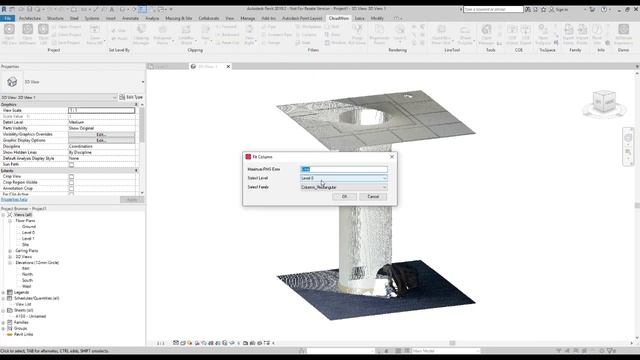The height and width of the screenshot is (360, 640).
Task: Switch to the Modify ribbon tab
Action: 377,18
